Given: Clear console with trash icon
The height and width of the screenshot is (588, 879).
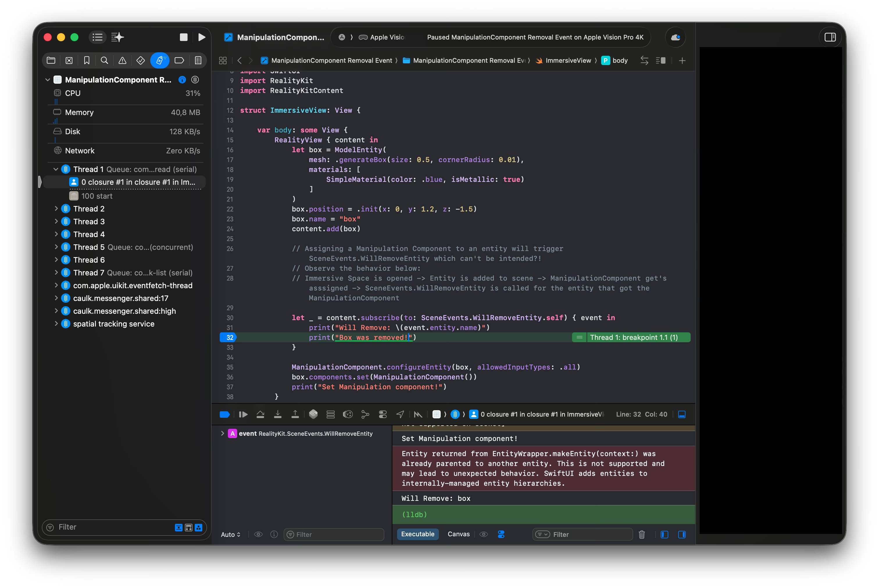Looking at the screenshot, I should pyautogui.click(x=642, y=534).
